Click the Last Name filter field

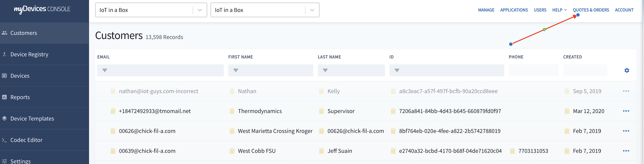[351, 71]
